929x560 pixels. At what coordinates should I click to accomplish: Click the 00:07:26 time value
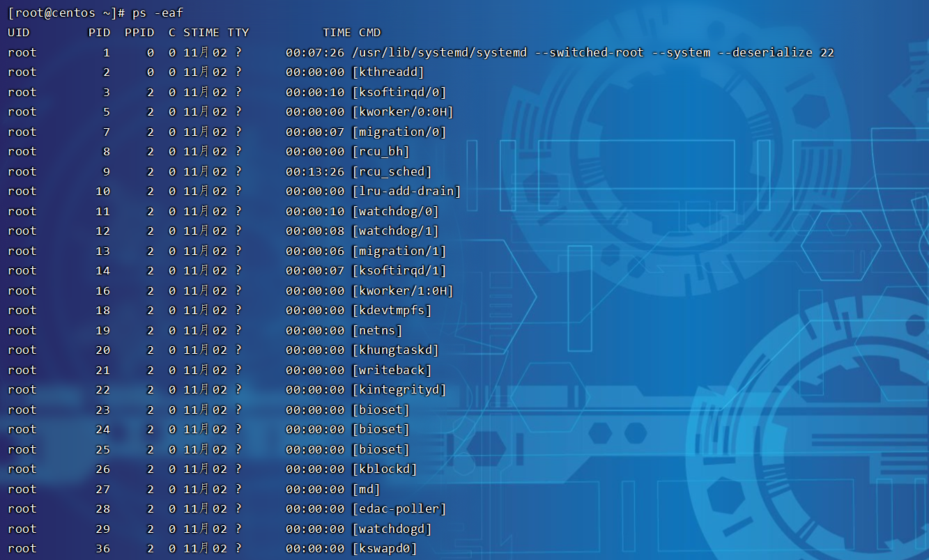pos(315,52)
